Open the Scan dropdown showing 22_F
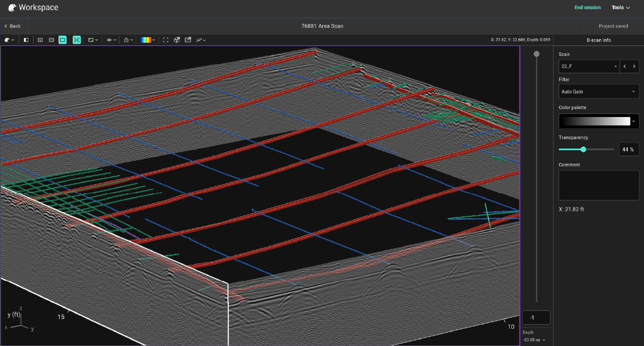644x346 pixels. (x=589, y=66)
